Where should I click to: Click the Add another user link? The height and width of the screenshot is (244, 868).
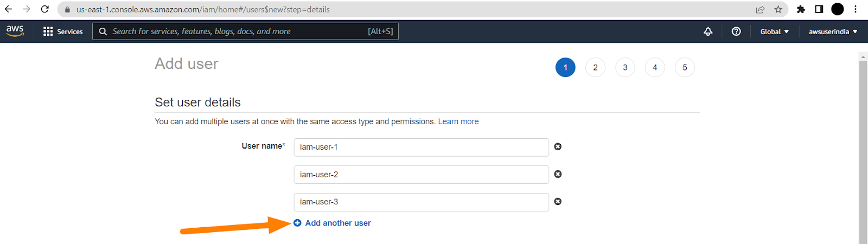337,223
